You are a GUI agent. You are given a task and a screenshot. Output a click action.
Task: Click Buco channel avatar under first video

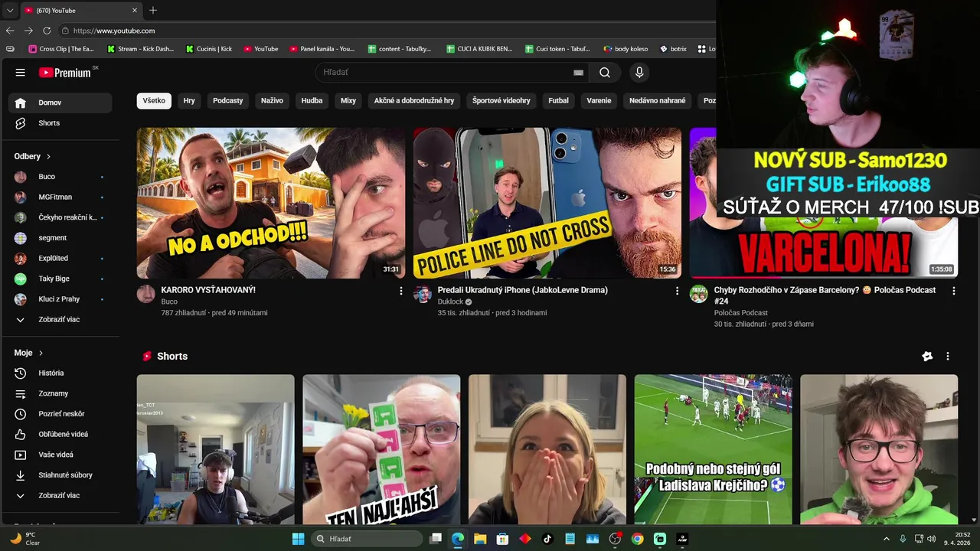pyautogui.click(x=146, y=294)
